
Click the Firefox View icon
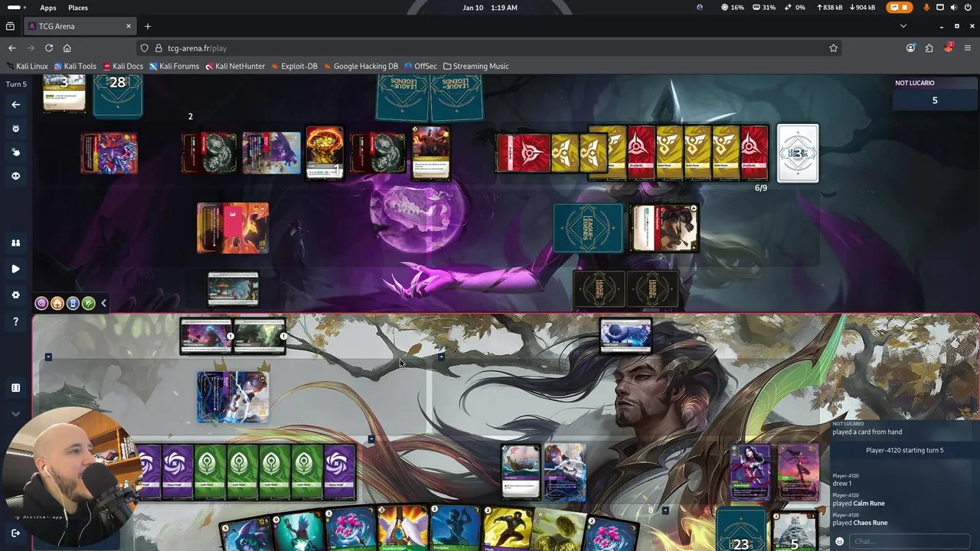[x=10, y=26]
